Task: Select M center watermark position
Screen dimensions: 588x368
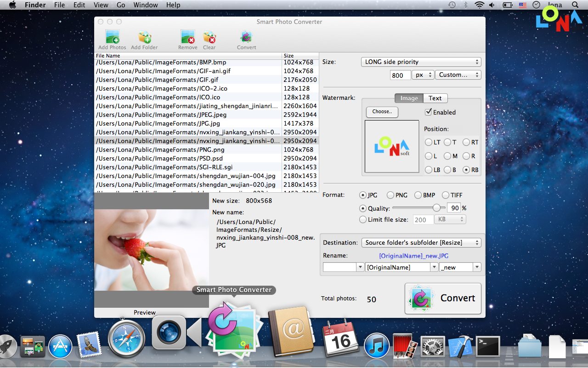Action: pos(447,156)
